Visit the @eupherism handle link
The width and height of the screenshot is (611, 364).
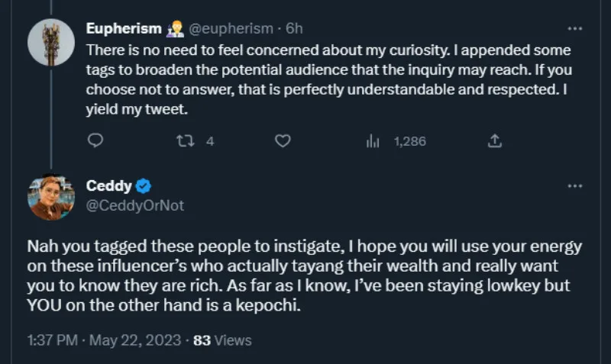(x=230, y=29)
